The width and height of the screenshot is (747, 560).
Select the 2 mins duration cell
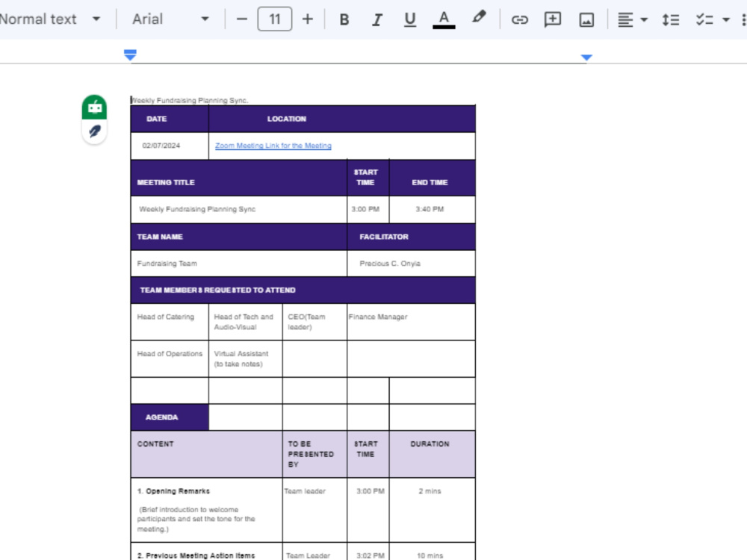pyautogui.click(x=432, y=509)
